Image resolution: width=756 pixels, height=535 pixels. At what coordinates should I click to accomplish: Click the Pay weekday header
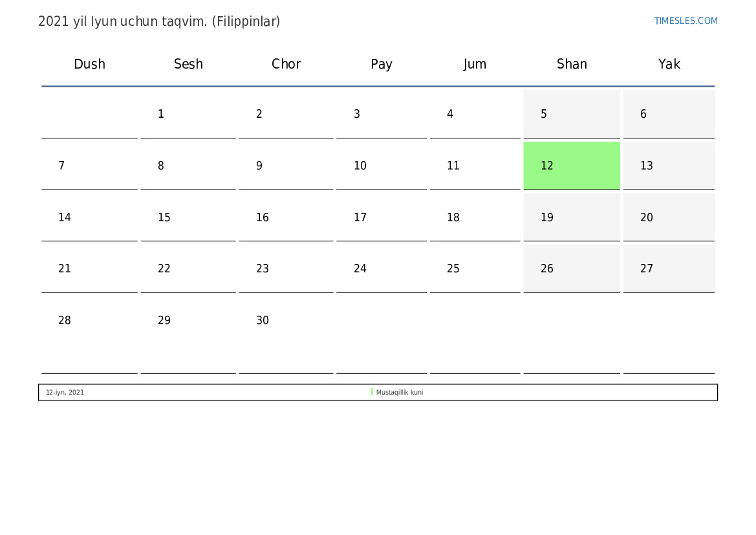tap(381, 64)
